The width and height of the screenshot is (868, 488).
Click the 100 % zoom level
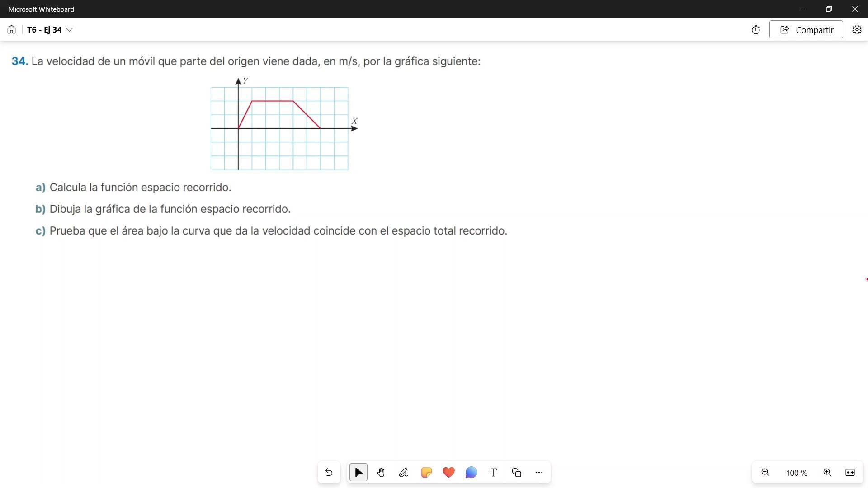(x=797, y=473)
